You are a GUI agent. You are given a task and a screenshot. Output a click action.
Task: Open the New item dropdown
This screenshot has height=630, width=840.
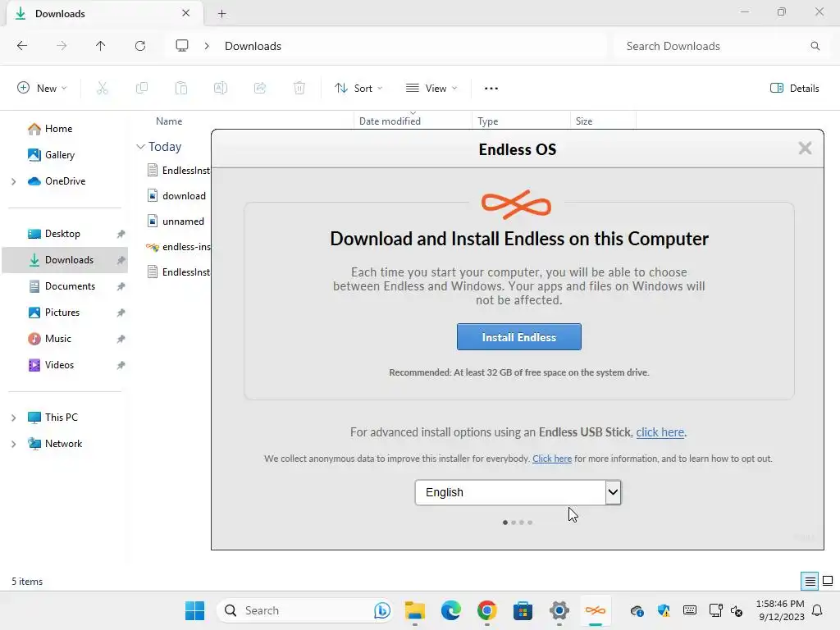[42, 89]
